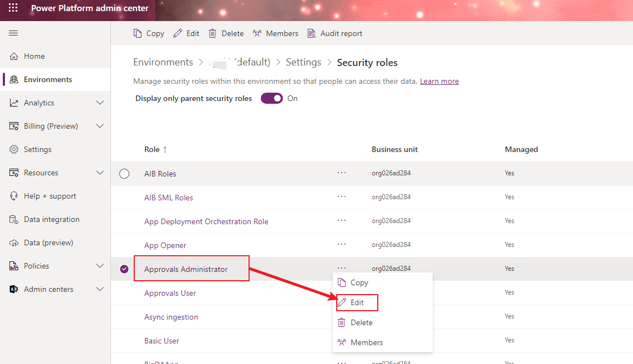The image size is (633, 364).
Task: Open the Approvals User role link
Action: (170, 293)
